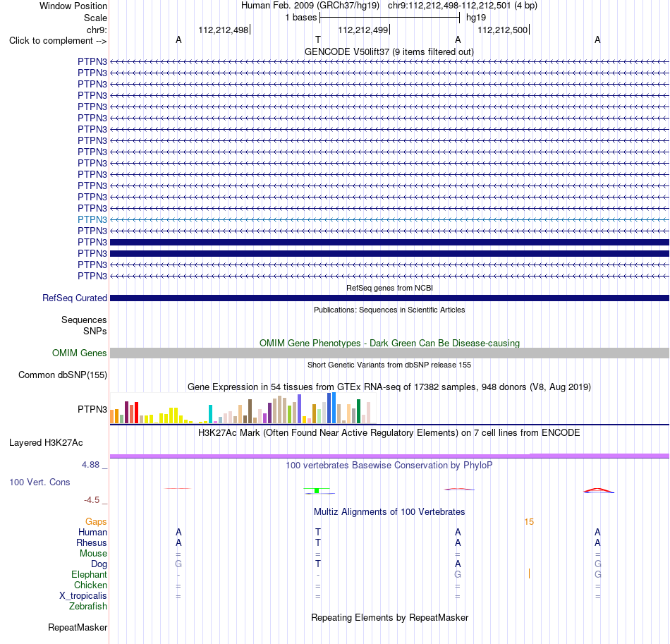Click the Common dbSNP(155) label
Screen dimensions: 670x644
[63, 375]
